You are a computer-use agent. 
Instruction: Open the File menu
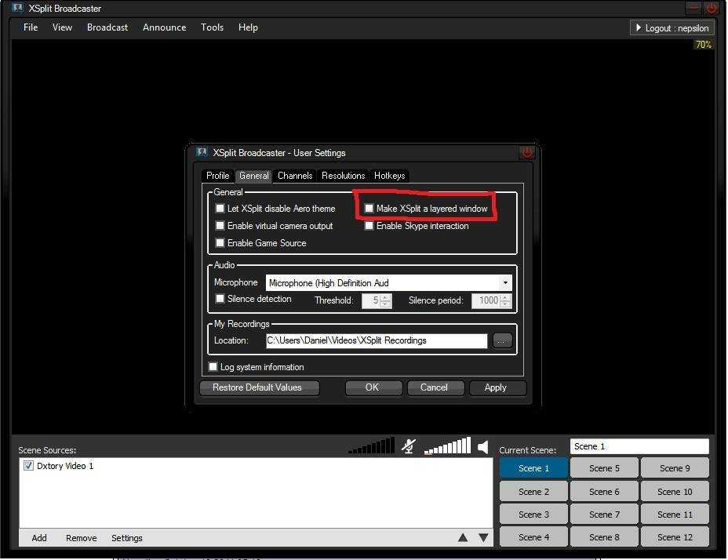[x=31, y=27]
